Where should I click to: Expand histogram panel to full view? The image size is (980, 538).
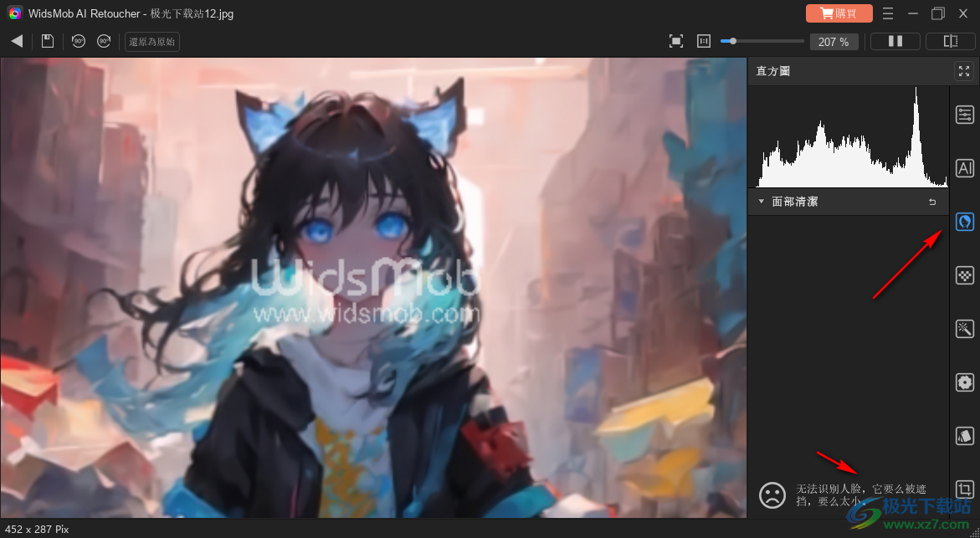(x=964, y=71)
